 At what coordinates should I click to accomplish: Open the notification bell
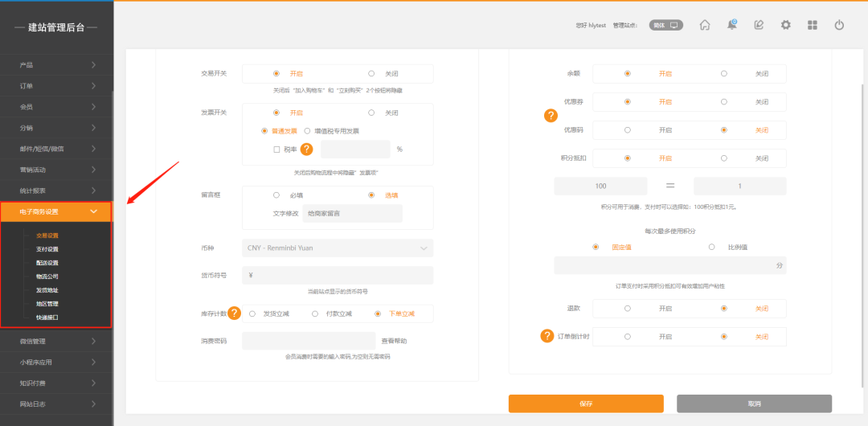(x=731, y=25)
